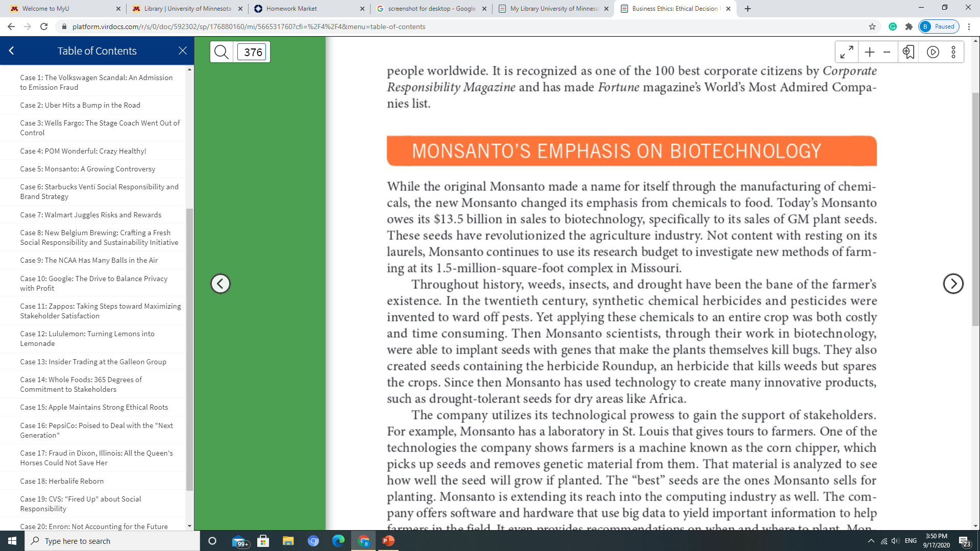
Task: Open Case 13: Insider Trading at Galleon Group
Action: (93, 362)
